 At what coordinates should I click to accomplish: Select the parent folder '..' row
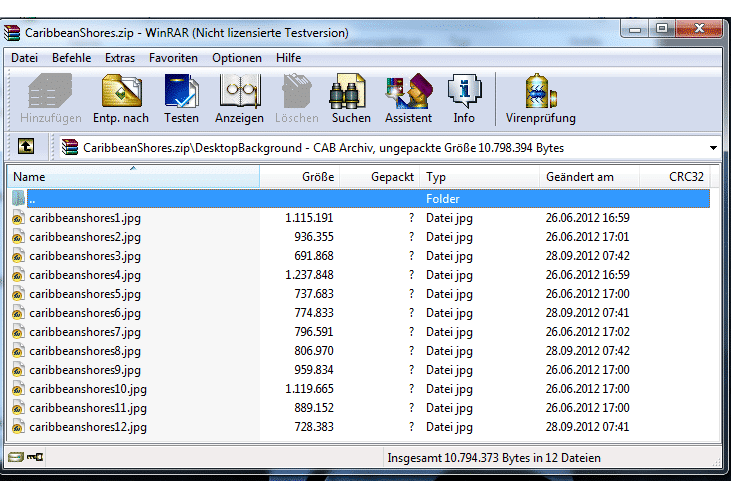(200, 199)
